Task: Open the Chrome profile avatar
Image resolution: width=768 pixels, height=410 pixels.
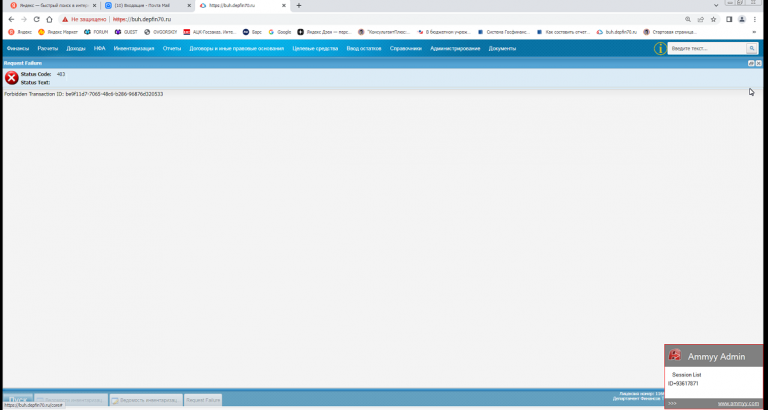Action: pos(742,19)
